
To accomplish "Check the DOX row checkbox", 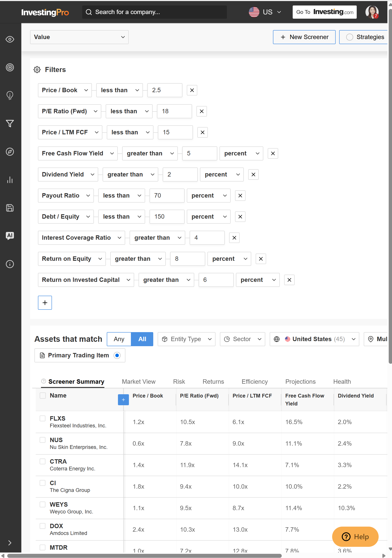I will 43,526.
